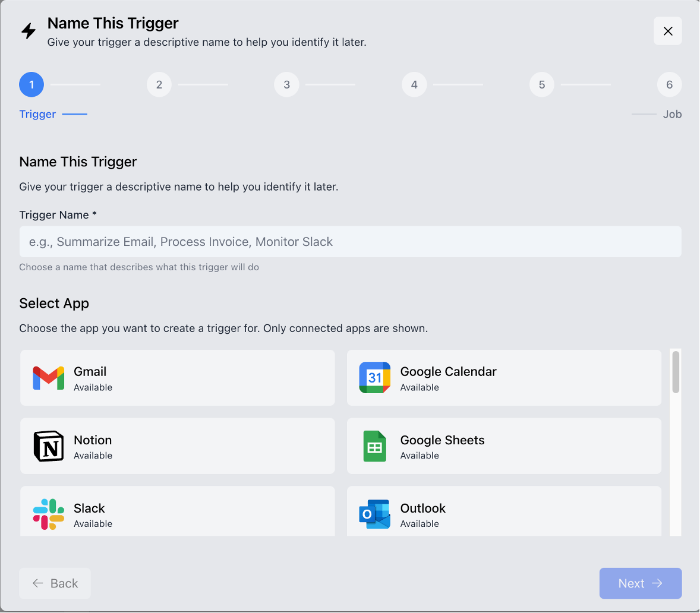700x613 pixels.
Task: Click the Job step label
Action: click(673, 114)
